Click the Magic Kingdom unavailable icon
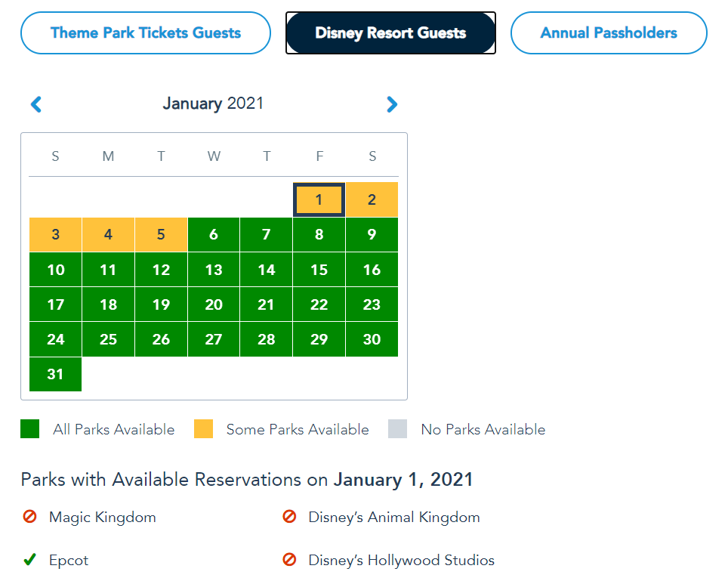This screenshot has width=728, height=581. point(29,518)
